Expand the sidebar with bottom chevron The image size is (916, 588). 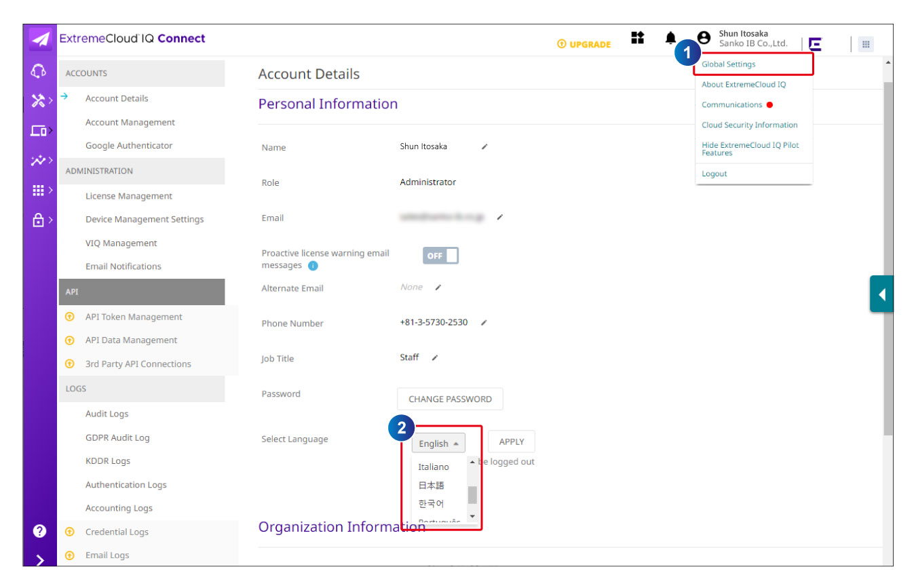pyautogui.click(x=39, y=560)
